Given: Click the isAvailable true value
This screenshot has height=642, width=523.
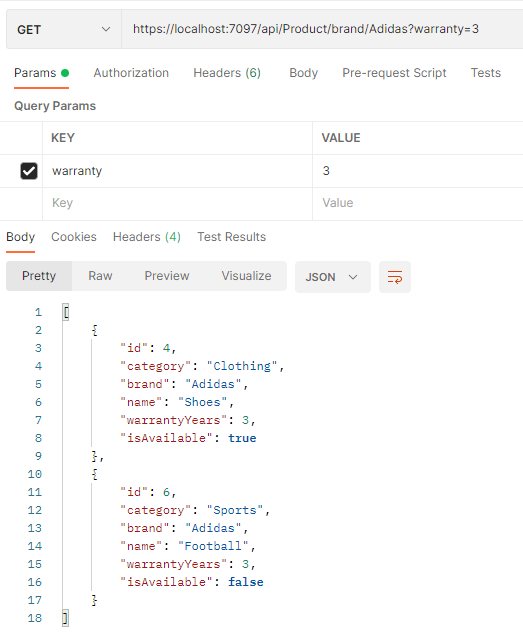Looking at the screenshot, I should [242, 438].
